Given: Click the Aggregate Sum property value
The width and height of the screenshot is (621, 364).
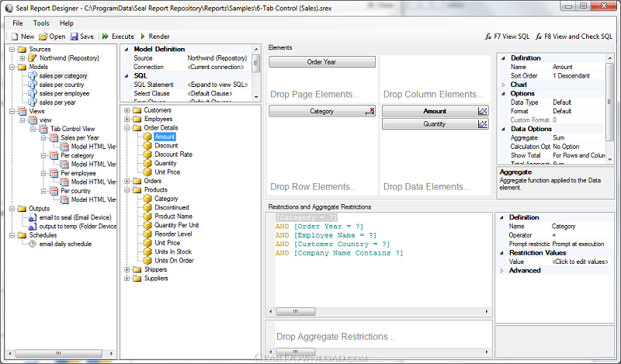Looking at the screenshot, I should pyautogui.click(x=578, y=138).
